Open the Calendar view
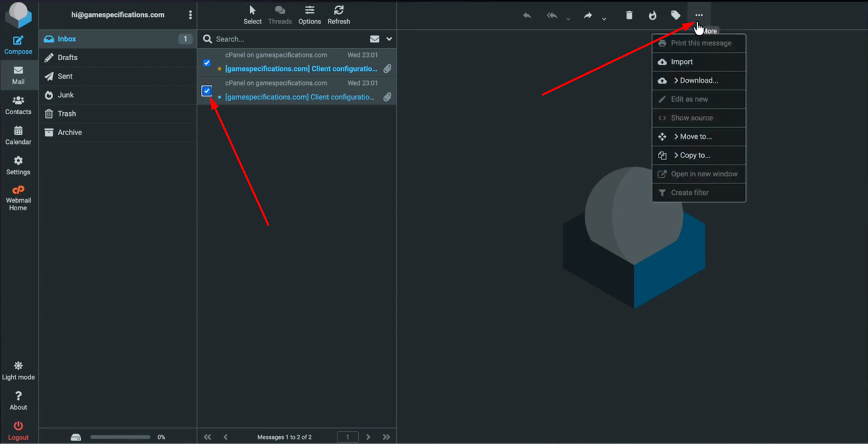This screenshot has height=444, width=868. [x=18, y=135]
